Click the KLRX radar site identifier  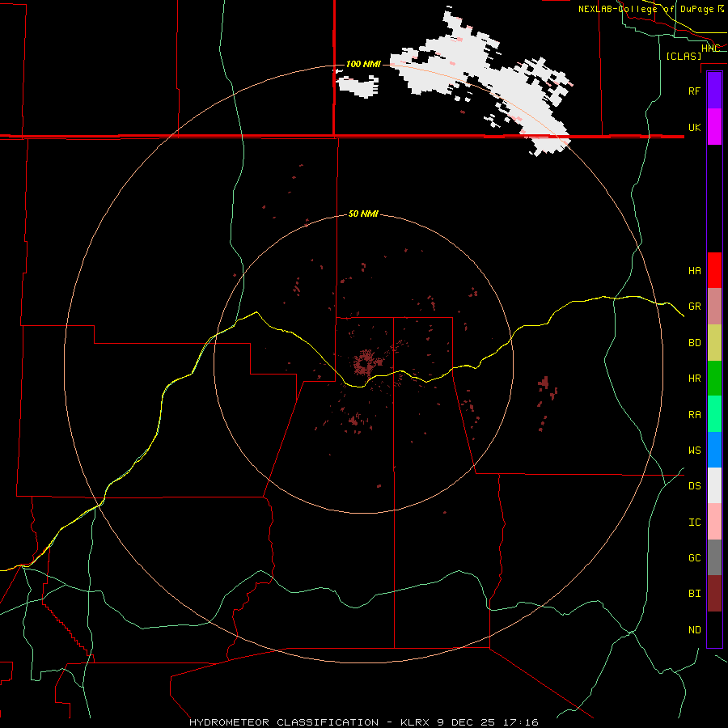click(x=416, y=722)
